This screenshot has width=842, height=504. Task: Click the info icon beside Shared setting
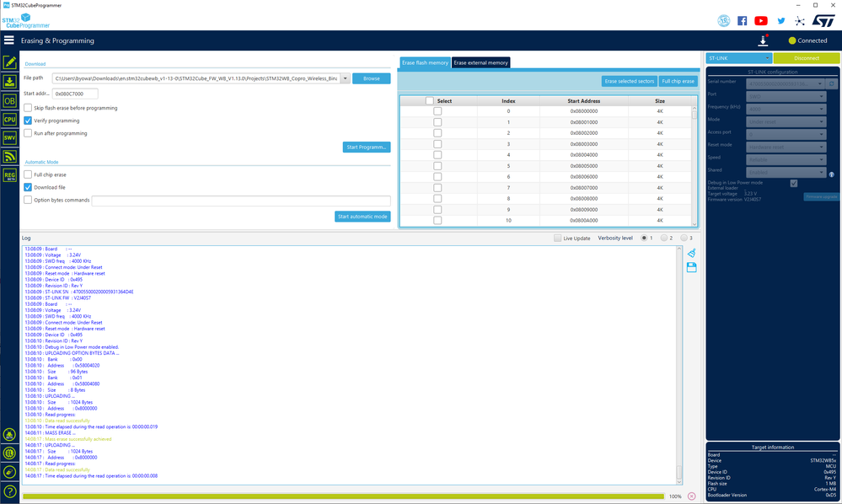[832, 174]
